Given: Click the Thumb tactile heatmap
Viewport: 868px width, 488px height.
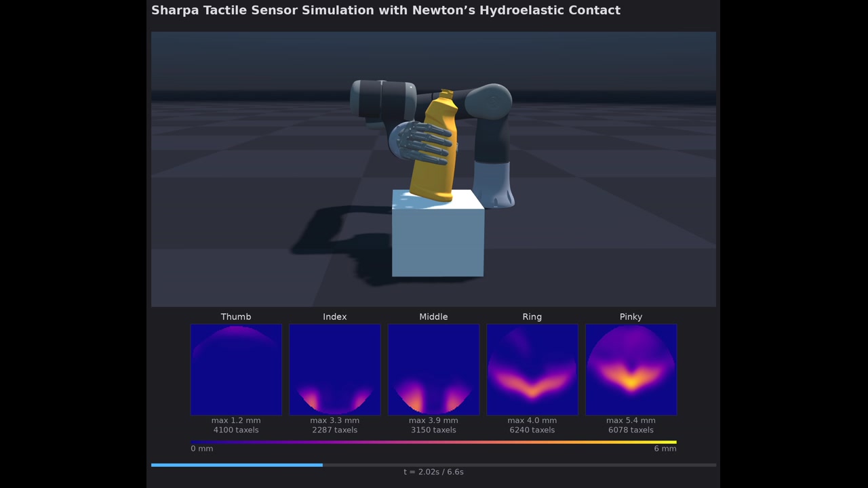Looking at the screenshot, I should point(236,369).
